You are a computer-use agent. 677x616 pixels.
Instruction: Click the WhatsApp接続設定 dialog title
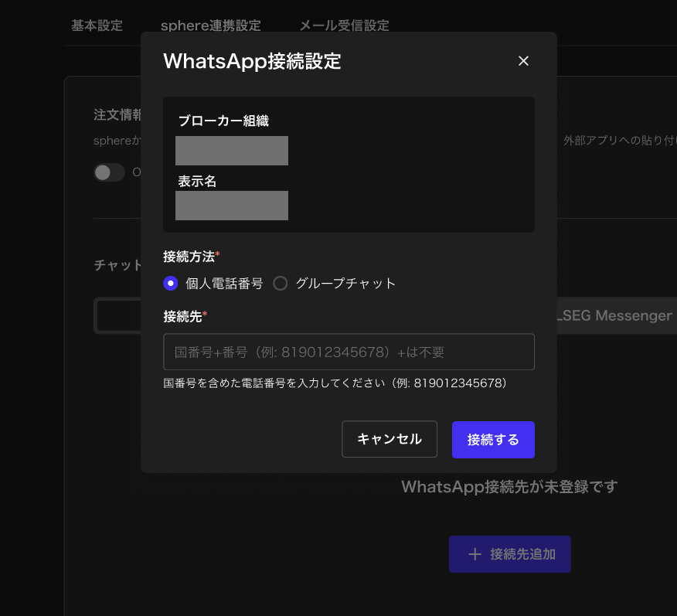[252, 61]
